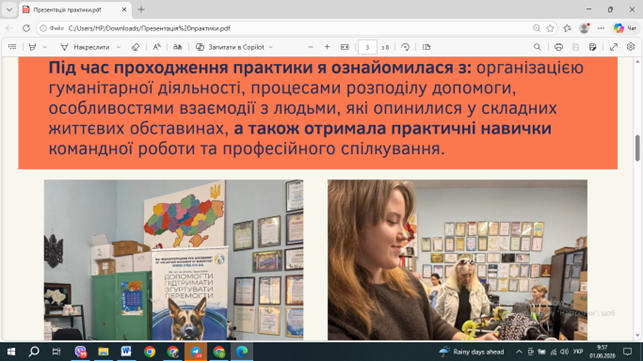Enter full screen PDF view

click(614, 47)
